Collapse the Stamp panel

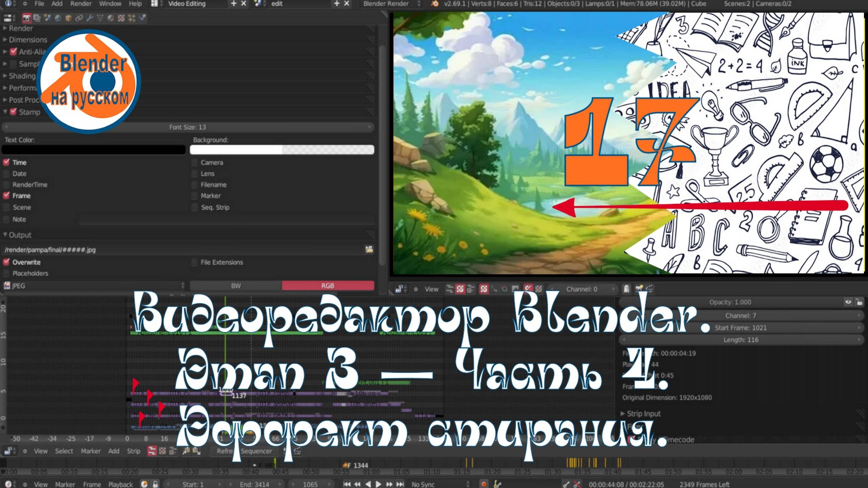tap(6, 112)
